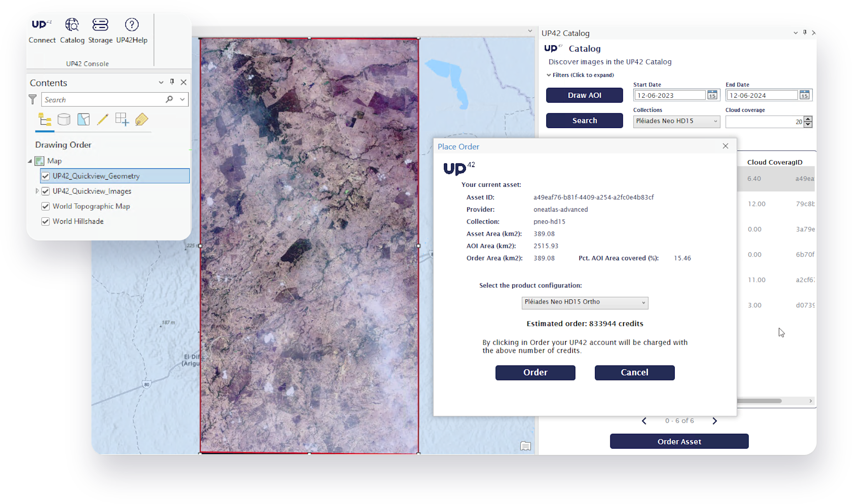This screenshot has height=504, width=852.
Task: Click the Order button in dialog
Action: (x=535, y=373)
